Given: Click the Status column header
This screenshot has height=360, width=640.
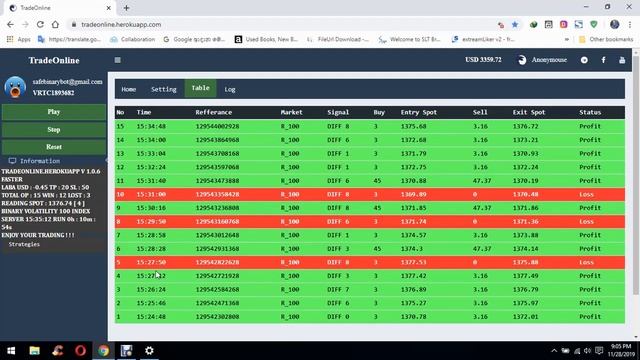Looking at the screenshot, I should [590, 112].
